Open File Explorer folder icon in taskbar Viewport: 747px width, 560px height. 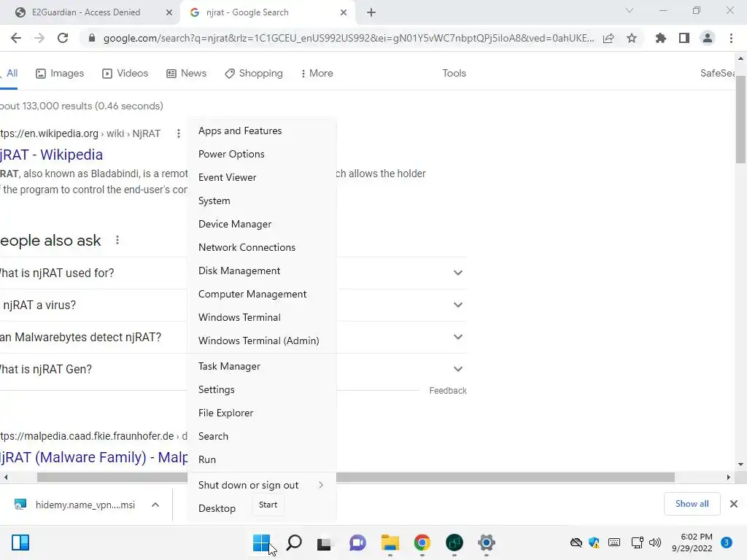click(x=390, y=542)
